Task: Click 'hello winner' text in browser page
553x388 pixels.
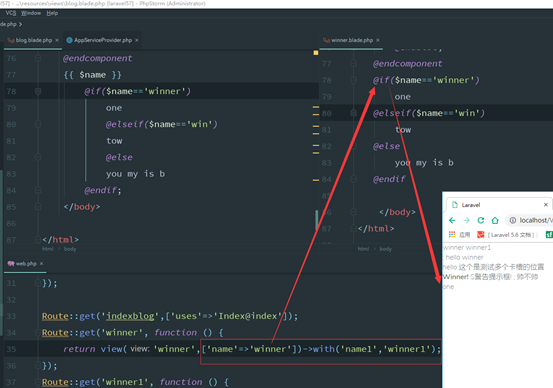Action: click(x=464, y=257)
